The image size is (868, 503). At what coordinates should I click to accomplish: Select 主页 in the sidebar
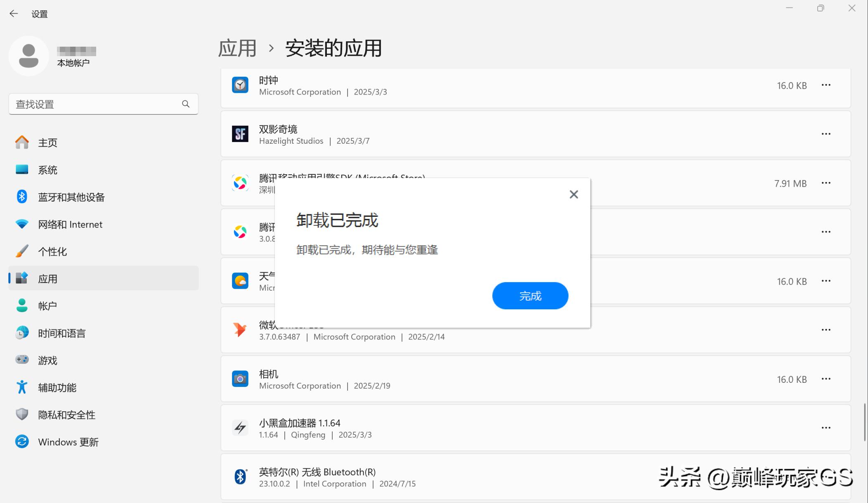47,142
